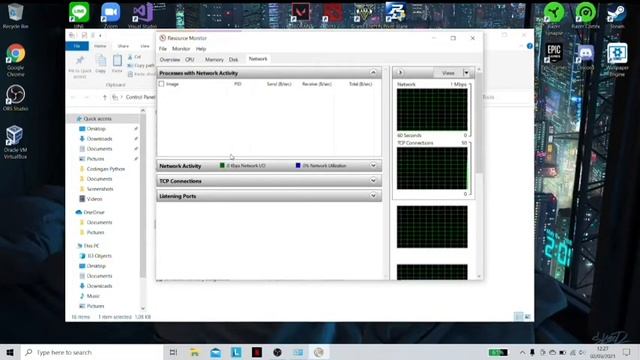Open Windows Start menu
This screenshot has height=360, width=640.
[x=10, y=352]
